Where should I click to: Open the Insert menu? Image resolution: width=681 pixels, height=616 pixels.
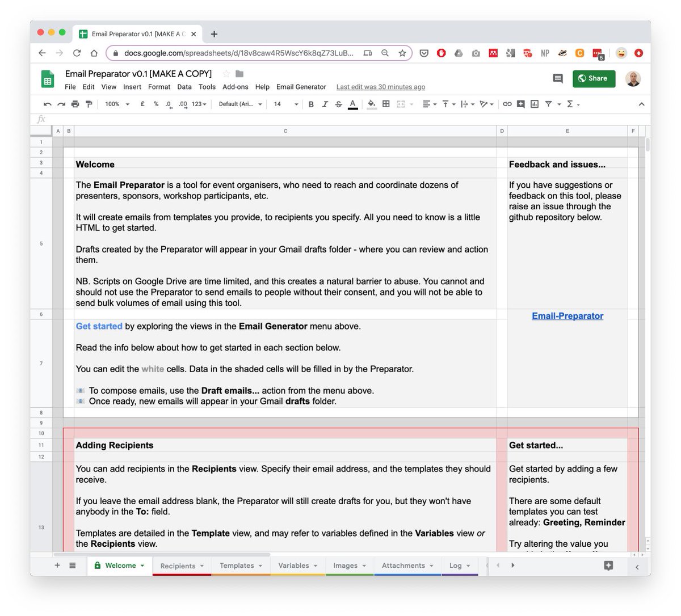pyautogui.click(x=132, y=87)
